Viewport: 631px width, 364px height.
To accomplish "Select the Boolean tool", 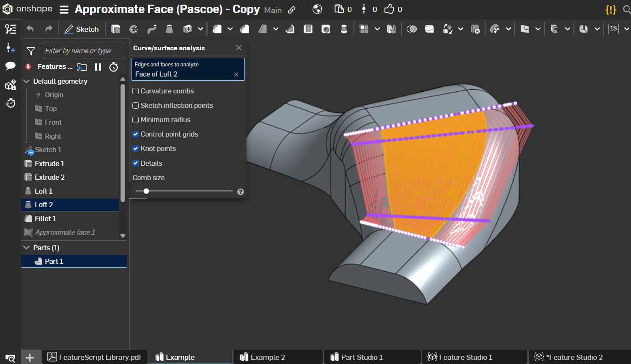I will tap(412, 29).
